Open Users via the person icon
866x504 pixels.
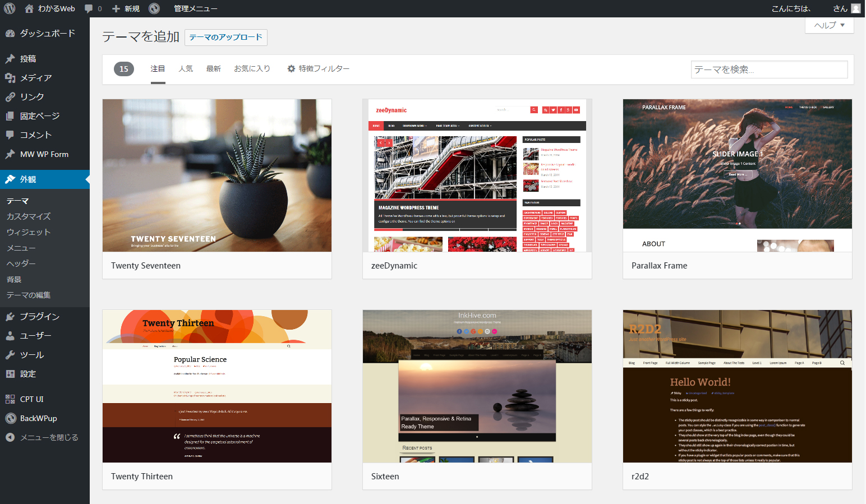pos(10,336)
